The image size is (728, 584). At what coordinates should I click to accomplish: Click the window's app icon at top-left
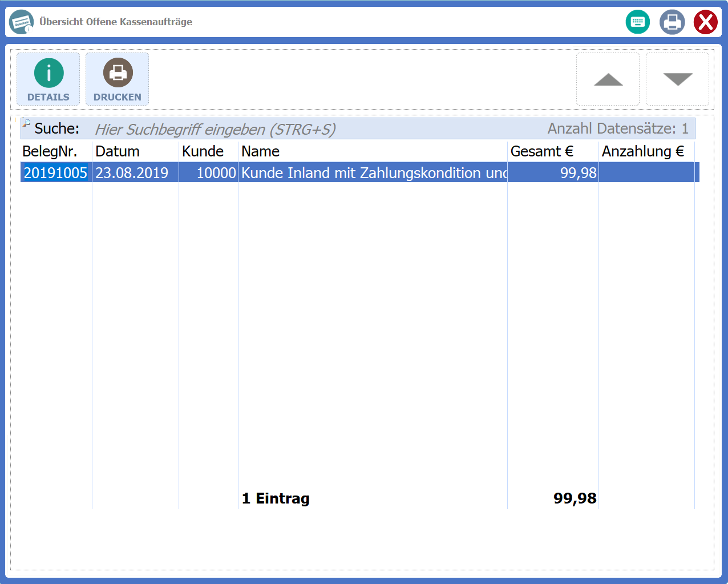22,22
